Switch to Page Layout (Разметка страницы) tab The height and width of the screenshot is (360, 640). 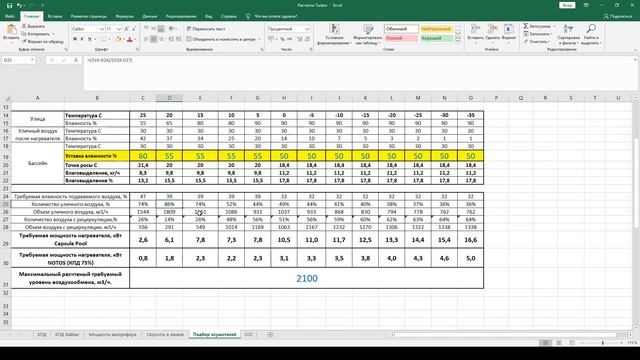point(89,16)
